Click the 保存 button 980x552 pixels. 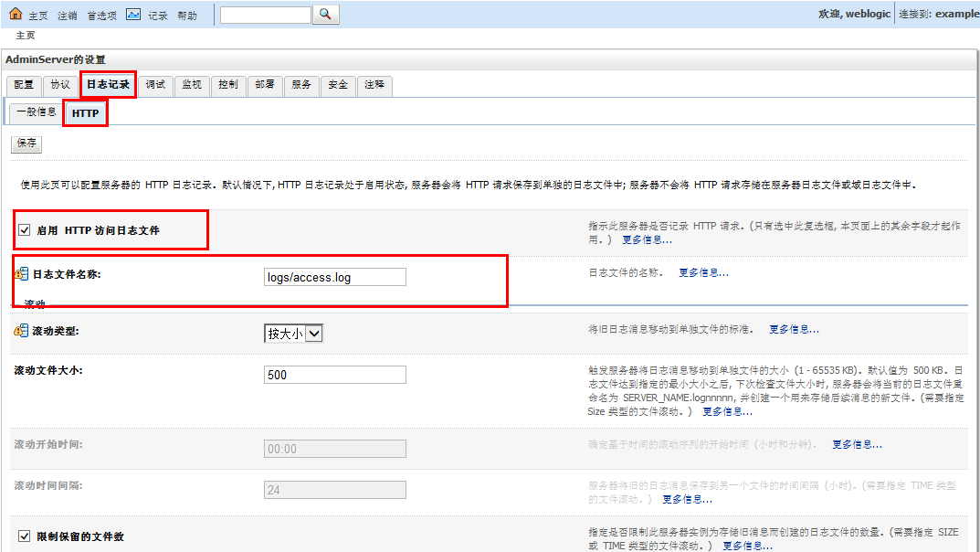[x=26, y=143]
